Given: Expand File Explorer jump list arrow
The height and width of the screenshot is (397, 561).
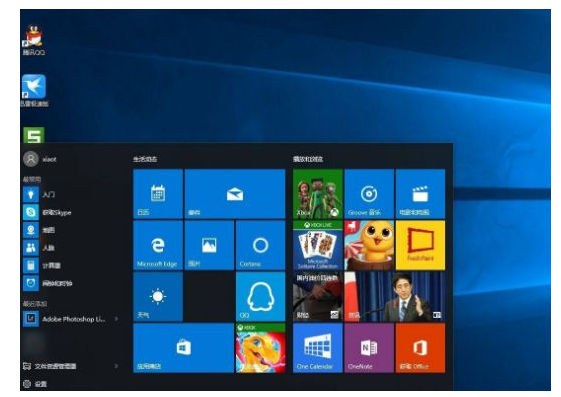Looking at the screenshot, I should pos(116,366).
